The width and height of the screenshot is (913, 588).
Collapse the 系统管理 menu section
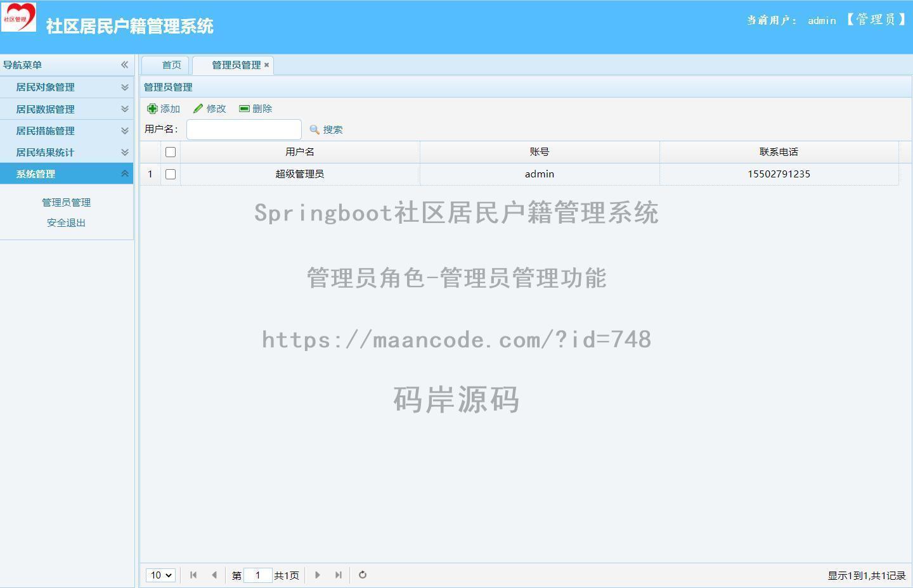[x=67, y=174]
